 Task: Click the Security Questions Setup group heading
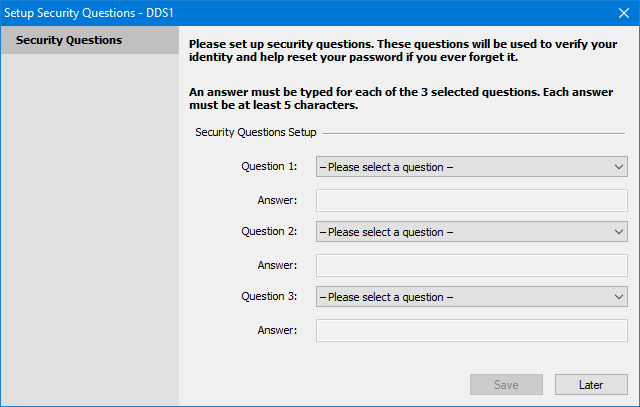(x=256, y=132)
